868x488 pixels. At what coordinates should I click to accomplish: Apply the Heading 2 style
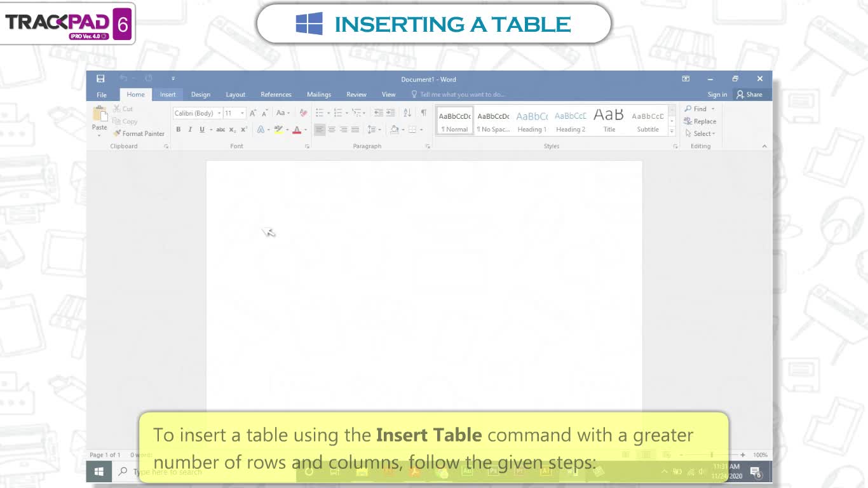[571, 121]
